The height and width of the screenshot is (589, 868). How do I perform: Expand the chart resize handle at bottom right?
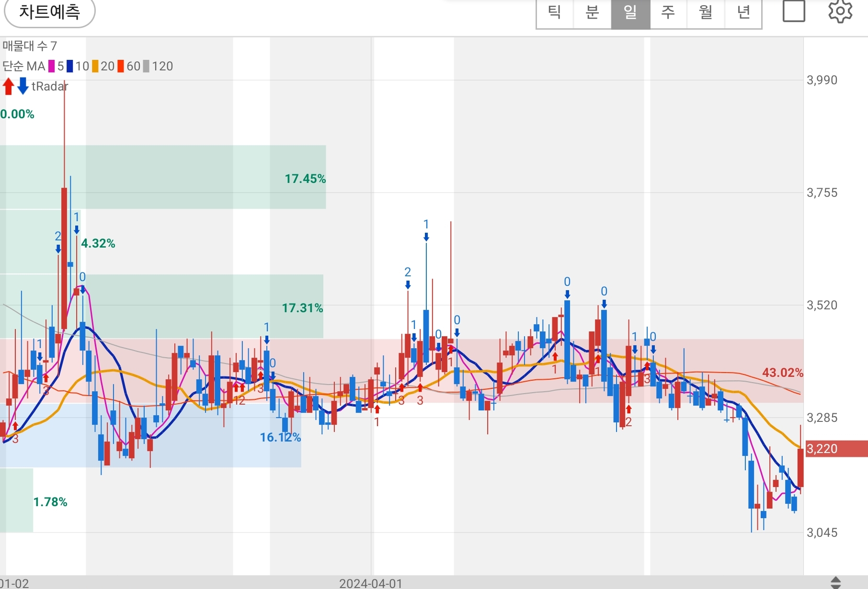[835, 583]
